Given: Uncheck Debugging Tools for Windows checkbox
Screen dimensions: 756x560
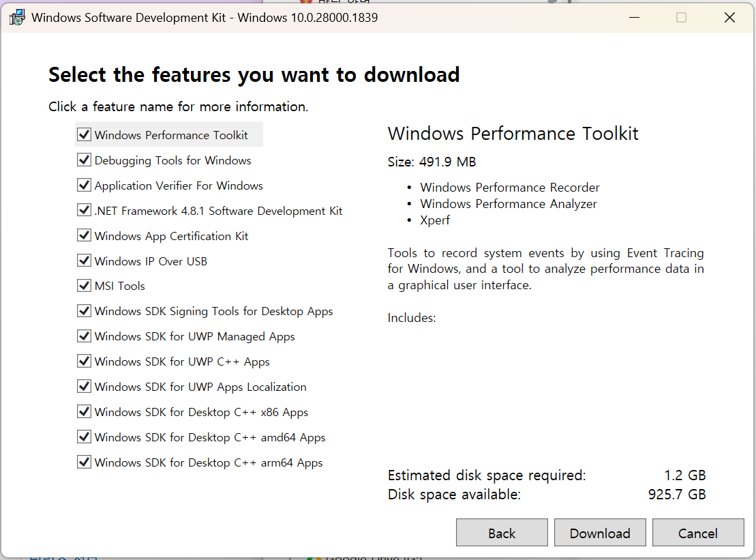Looking at the screenshot, I should pyautogui.click(x=85, y=160).
